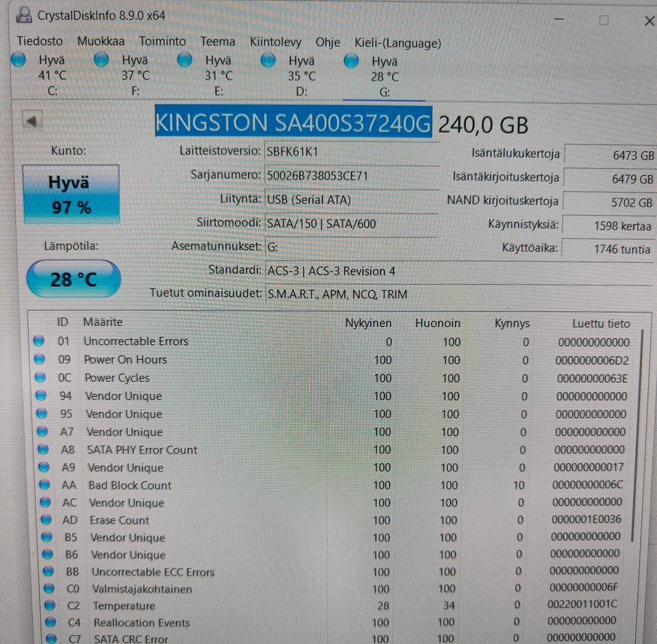Screen dimensions: 657x644
Task: Select the G: drive health orb
Action: click(x=351, y=61)
